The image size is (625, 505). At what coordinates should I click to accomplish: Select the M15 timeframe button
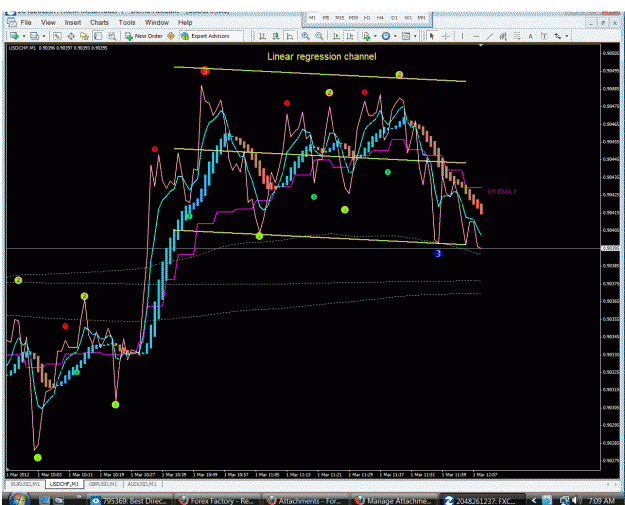pos(339,18)
